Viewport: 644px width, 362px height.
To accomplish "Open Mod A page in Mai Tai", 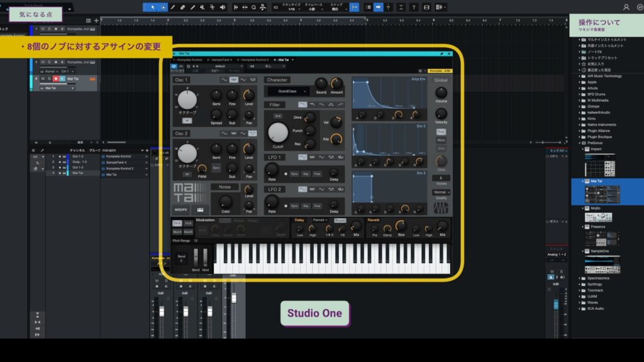I will tap(177, 232).
